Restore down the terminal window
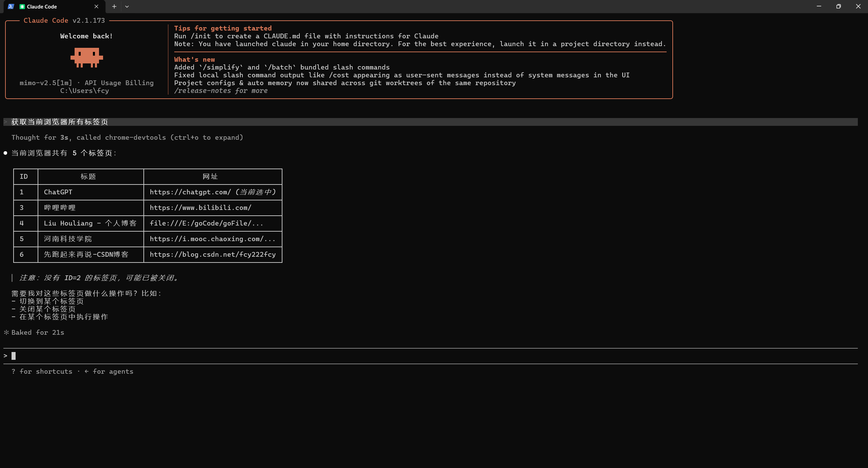This screenshot has width=868, height=468. pos(839,6)
